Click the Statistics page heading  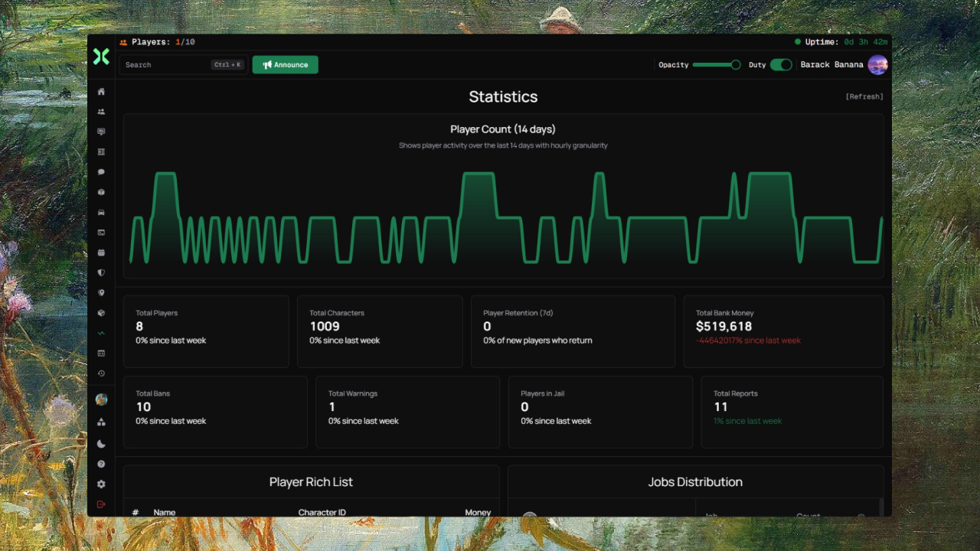(x=503, y=96)
